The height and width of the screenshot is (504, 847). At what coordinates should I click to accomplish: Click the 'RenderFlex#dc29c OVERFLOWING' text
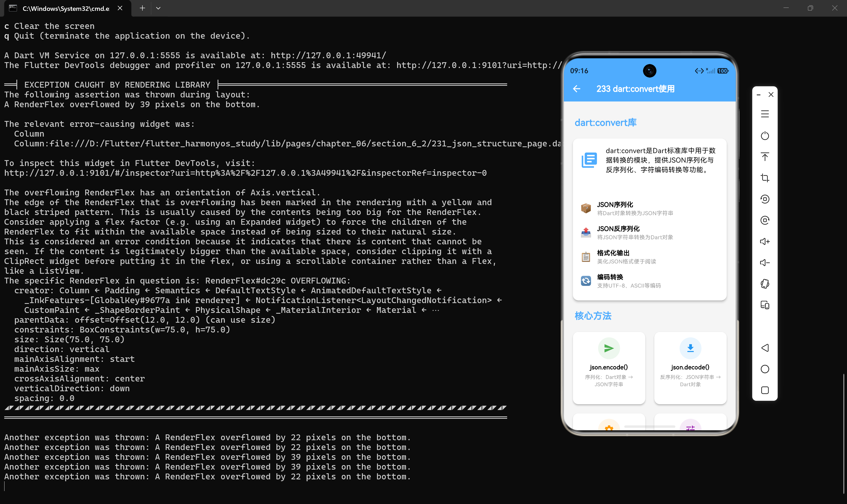click(x=277, y=281)
